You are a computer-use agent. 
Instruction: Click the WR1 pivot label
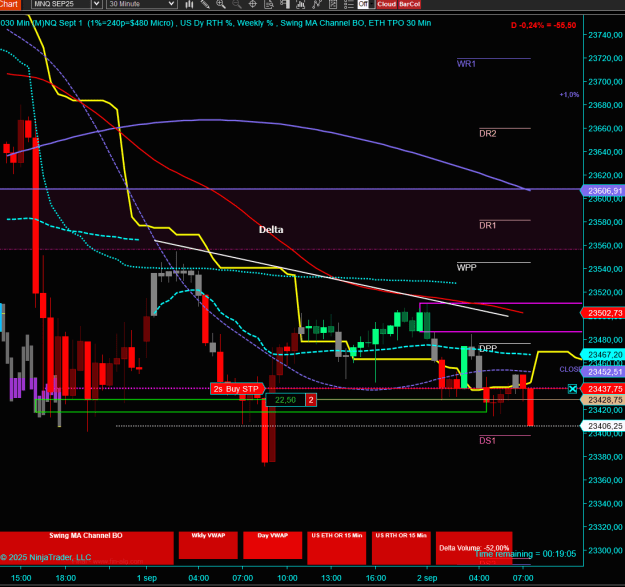tap(466, 64)
